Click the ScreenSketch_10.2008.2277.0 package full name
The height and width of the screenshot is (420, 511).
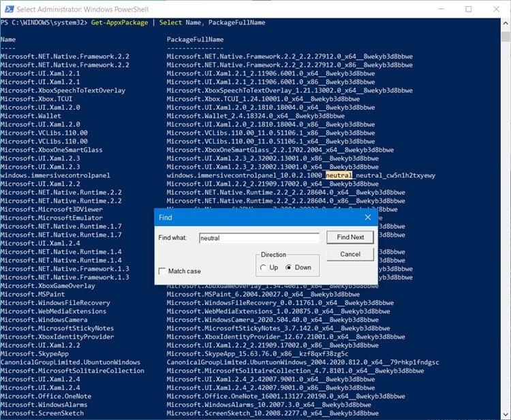(273, 413)
